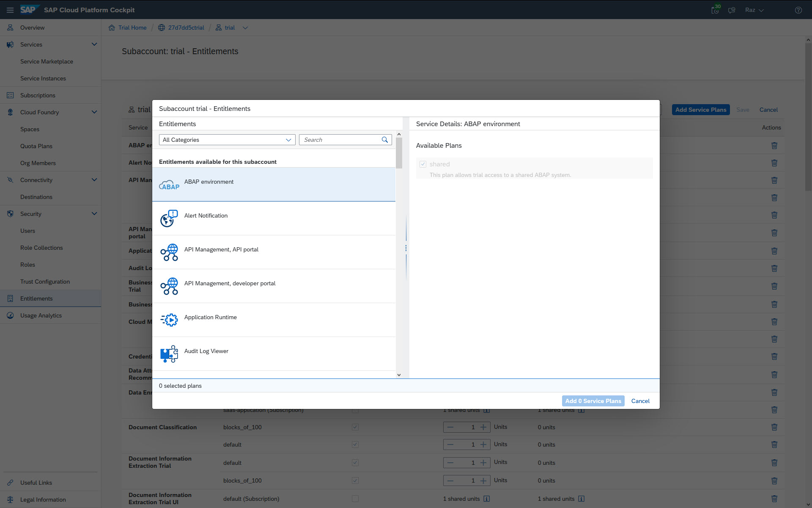Click the Subscriptions sidebar icon
The width and height of the screenshot is (812, 508).
(10, 95)
